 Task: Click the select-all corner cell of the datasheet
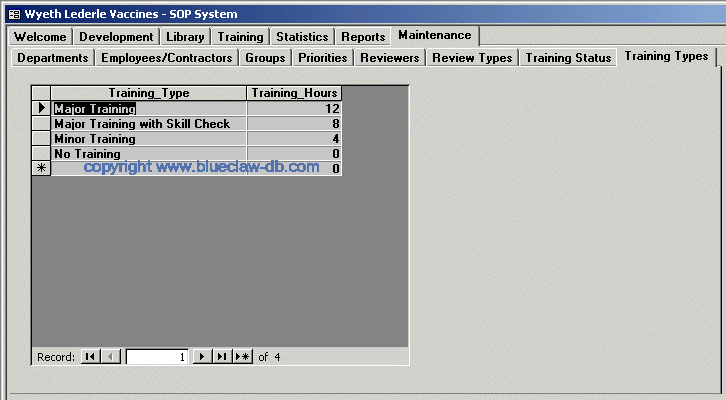(x=41, y=93)
